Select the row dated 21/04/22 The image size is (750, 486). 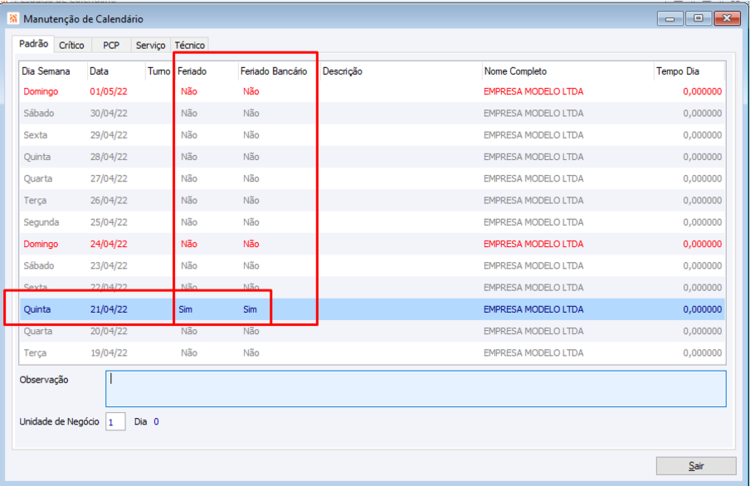pyautogui.click(x=372, y=309)
